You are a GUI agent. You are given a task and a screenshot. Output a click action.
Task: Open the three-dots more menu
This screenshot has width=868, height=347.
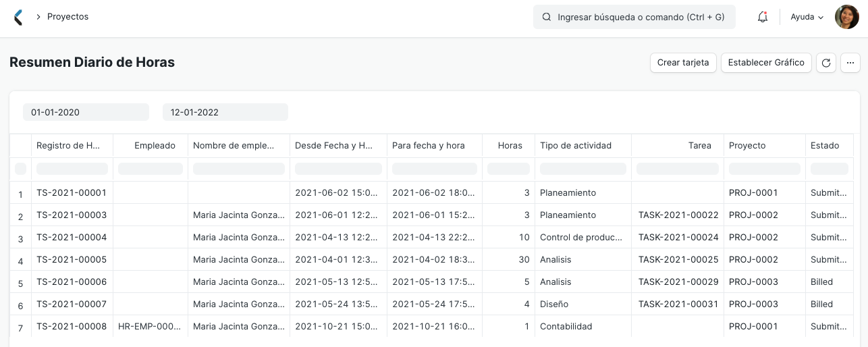[850, 63]
